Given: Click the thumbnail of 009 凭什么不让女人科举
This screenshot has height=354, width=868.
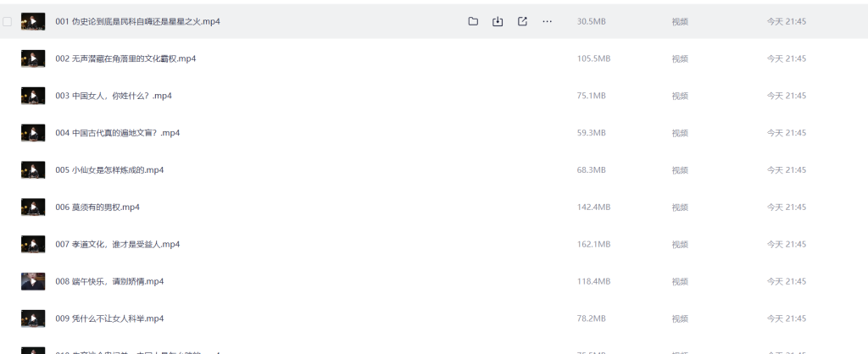Looking at the screenshot, I should point(33,318).
